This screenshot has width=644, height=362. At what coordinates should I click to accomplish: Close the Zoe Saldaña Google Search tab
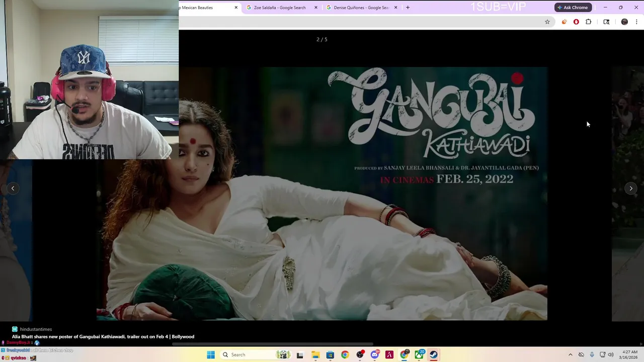pyautogui.click(x=316, y=8)
